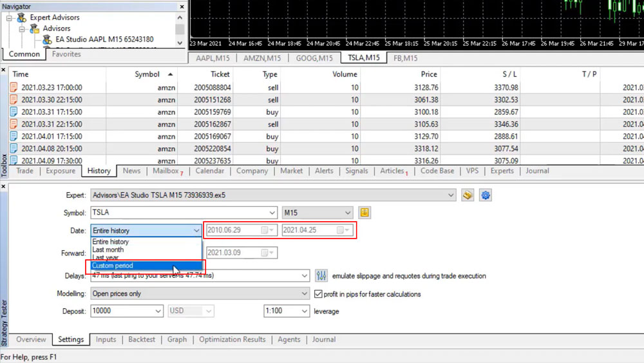Click Advisors subfolder icon in Navigator
The image size is (644, 363).
pos(35,28)
